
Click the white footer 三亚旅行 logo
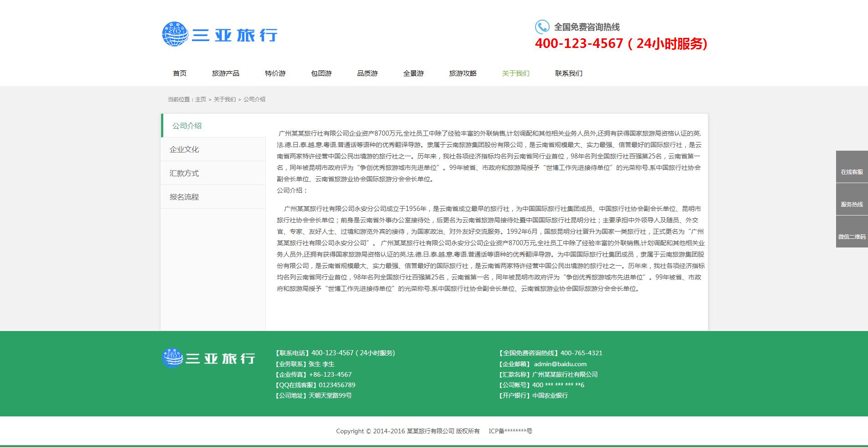click(208, 358)
